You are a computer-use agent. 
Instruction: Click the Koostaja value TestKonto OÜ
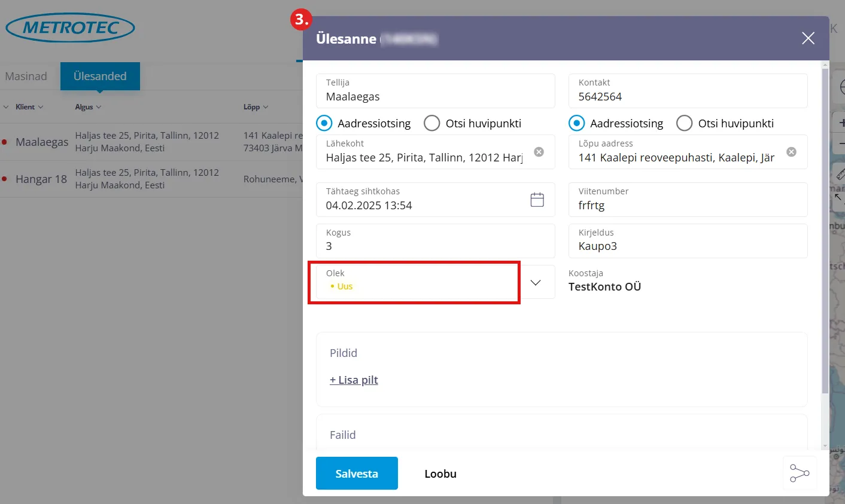604,286
